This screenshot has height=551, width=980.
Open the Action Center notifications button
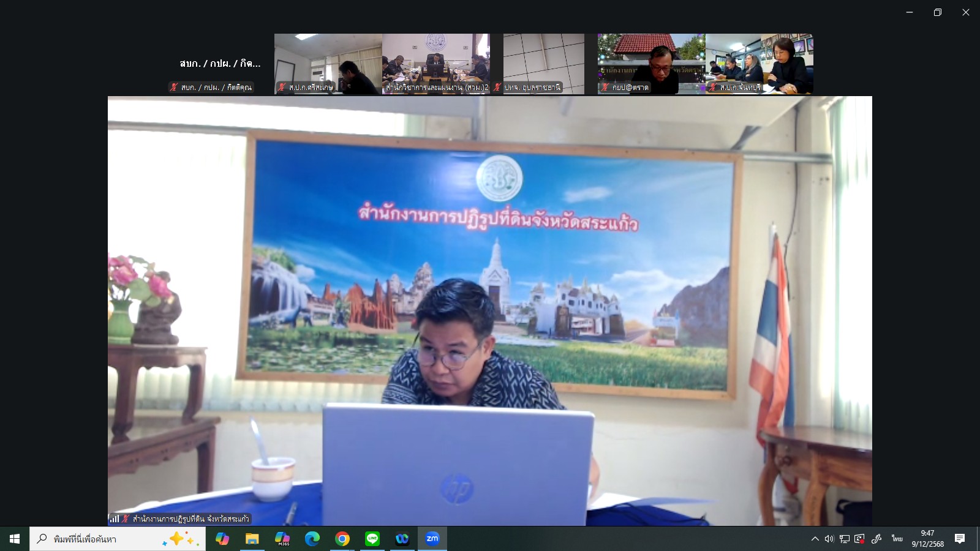[960, 539]
